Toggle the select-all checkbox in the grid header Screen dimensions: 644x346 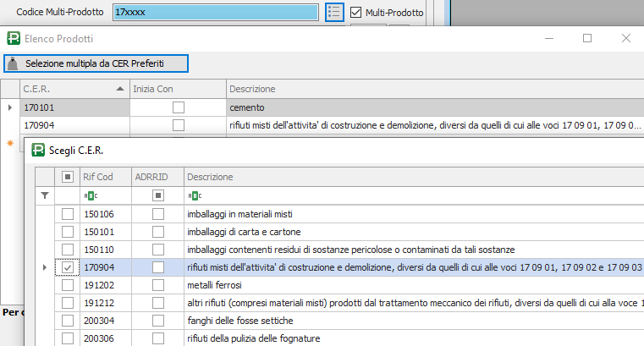click(68, 177)
